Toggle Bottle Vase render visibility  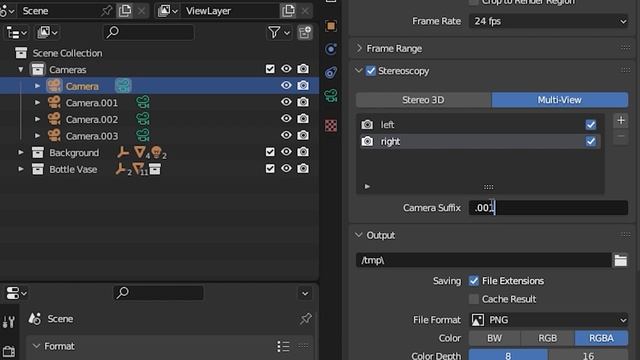click(303, 169)
